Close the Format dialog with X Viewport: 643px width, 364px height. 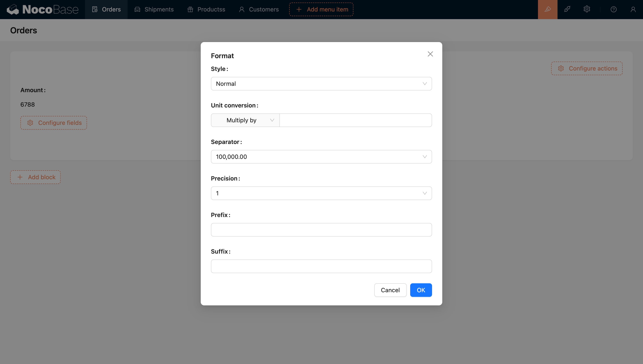click(x=430, y=54)
